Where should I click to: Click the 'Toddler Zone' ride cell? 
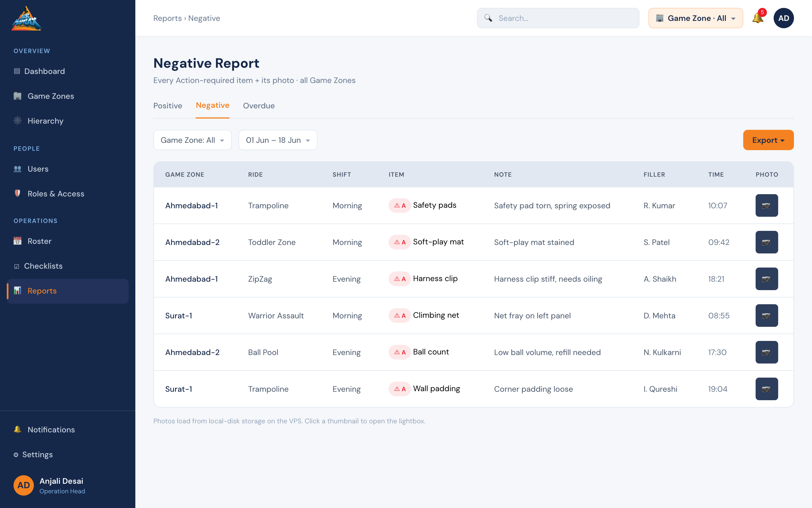coord(272,242)
